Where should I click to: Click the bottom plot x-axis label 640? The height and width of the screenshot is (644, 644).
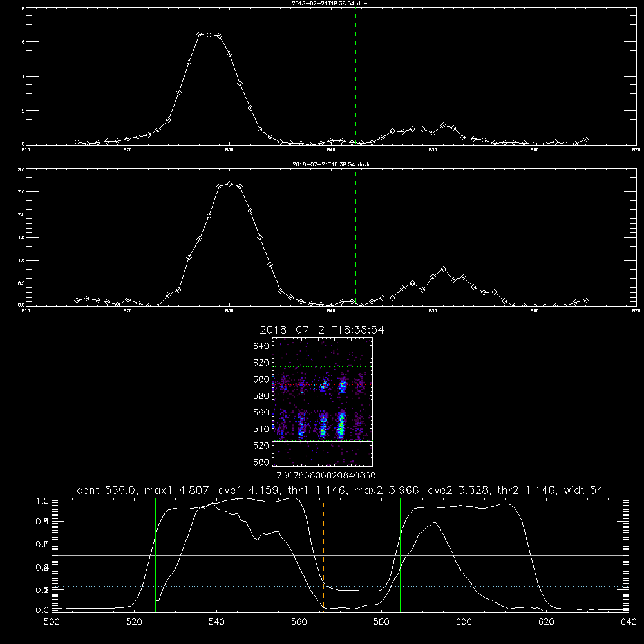(x=629, y=622)
